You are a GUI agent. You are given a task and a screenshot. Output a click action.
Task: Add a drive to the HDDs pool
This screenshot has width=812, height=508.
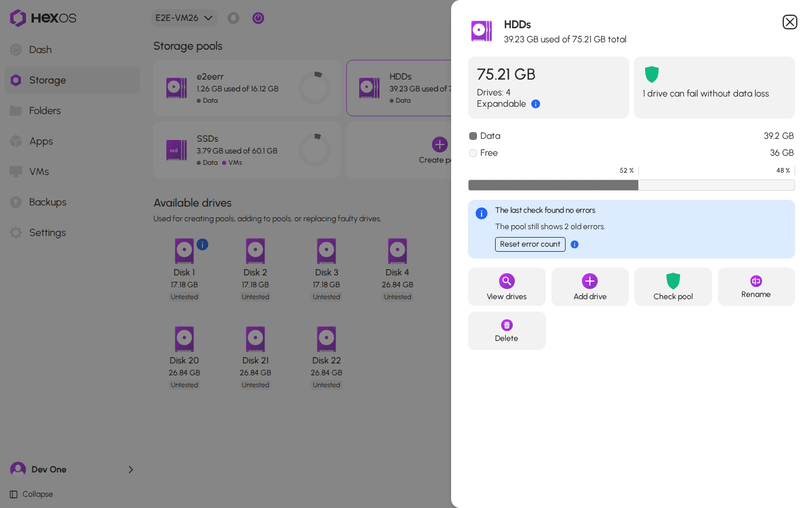point(590,287)
